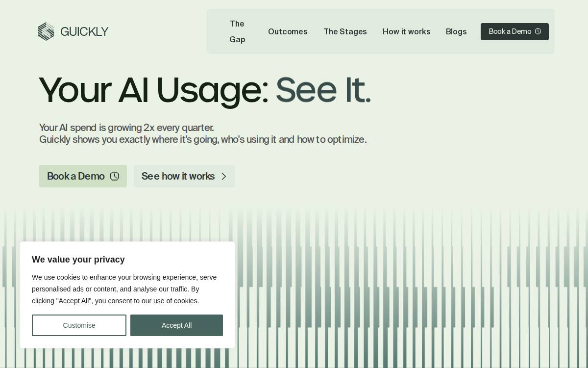The width and height of the screenshot is (588, 368).
Task: Open How it works in navigation
Action: tap(406, 31)
